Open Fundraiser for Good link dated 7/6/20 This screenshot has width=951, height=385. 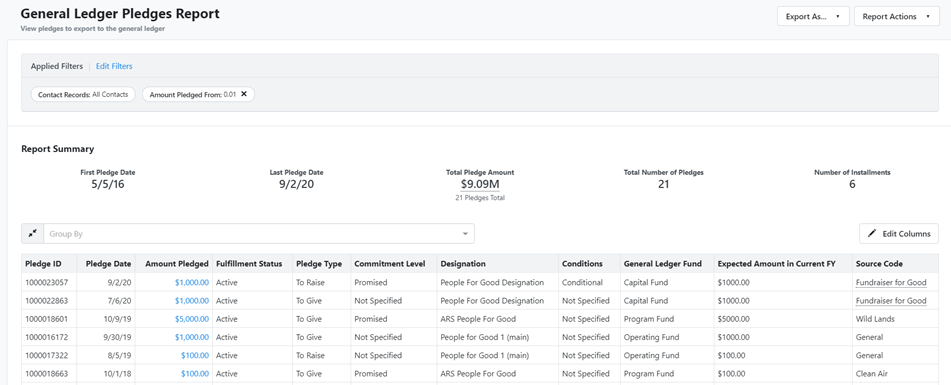891,301
